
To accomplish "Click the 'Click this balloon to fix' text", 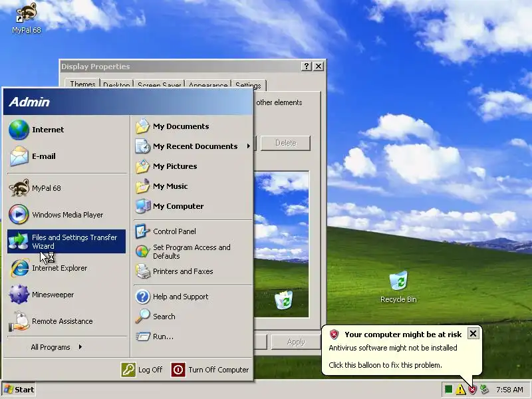I will [385, 365].
